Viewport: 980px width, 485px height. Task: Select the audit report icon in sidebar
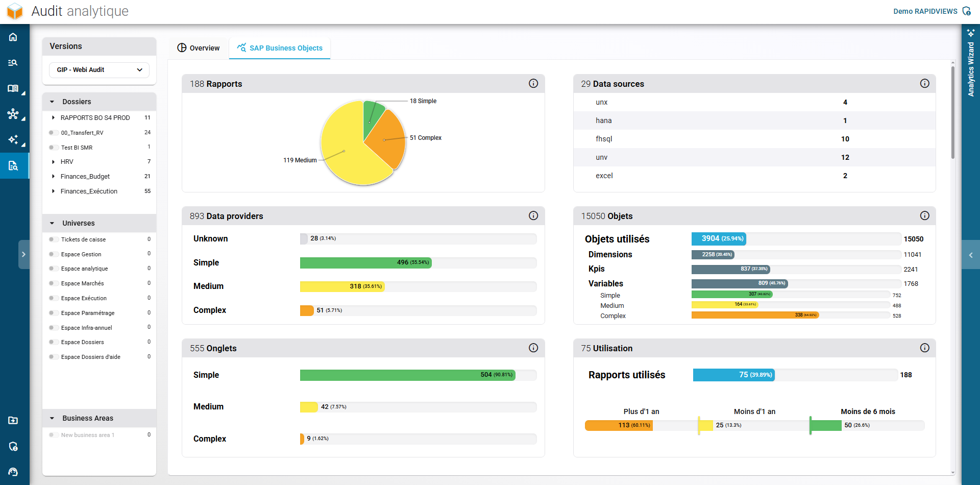13,165
